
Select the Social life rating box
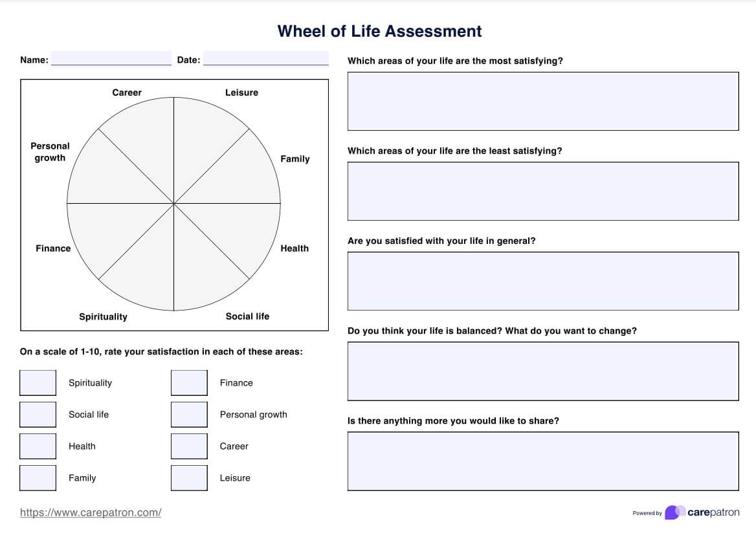(38, 415)
